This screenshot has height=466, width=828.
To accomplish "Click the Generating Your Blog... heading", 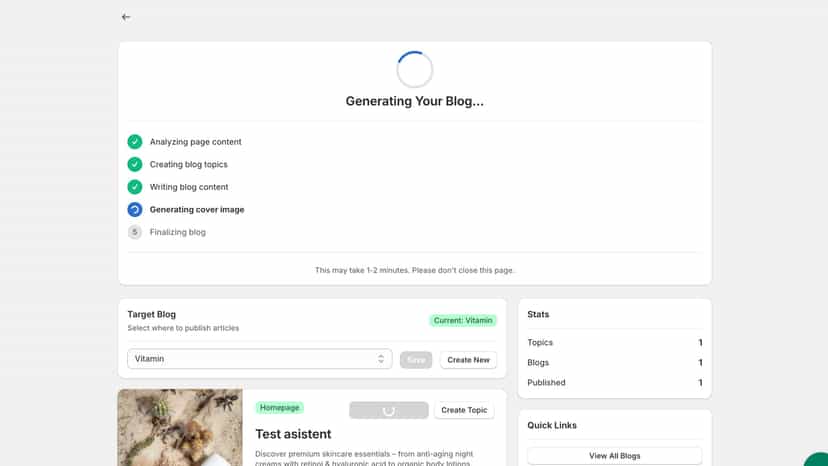I will point(415,101).
